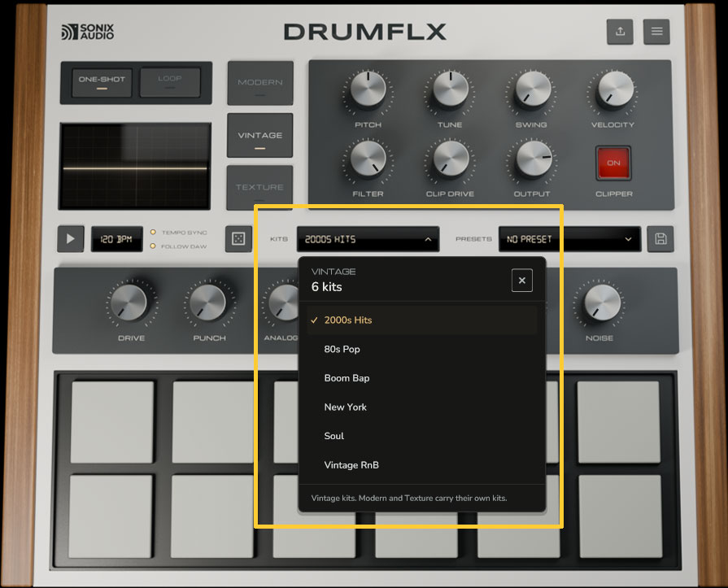The image size is (728, 588).
Task: Close the Vintage kits popup
Action: 522,281
